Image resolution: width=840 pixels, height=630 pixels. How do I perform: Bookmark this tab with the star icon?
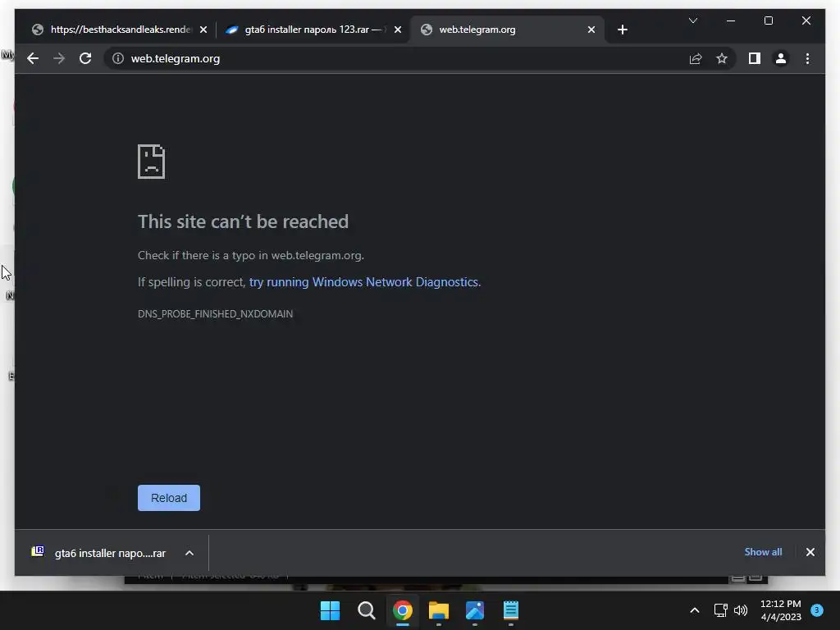722,58
